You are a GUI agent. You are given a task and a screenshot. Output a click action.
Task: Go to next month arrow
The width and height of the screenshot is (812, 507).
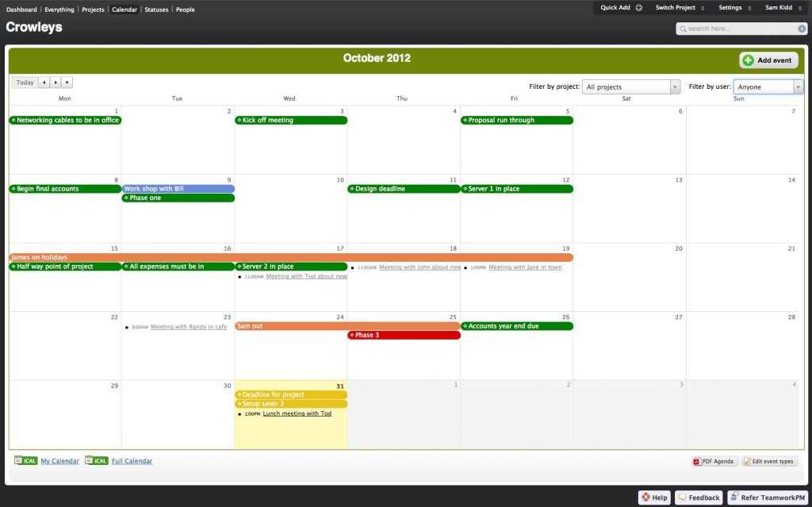[56, 83]
